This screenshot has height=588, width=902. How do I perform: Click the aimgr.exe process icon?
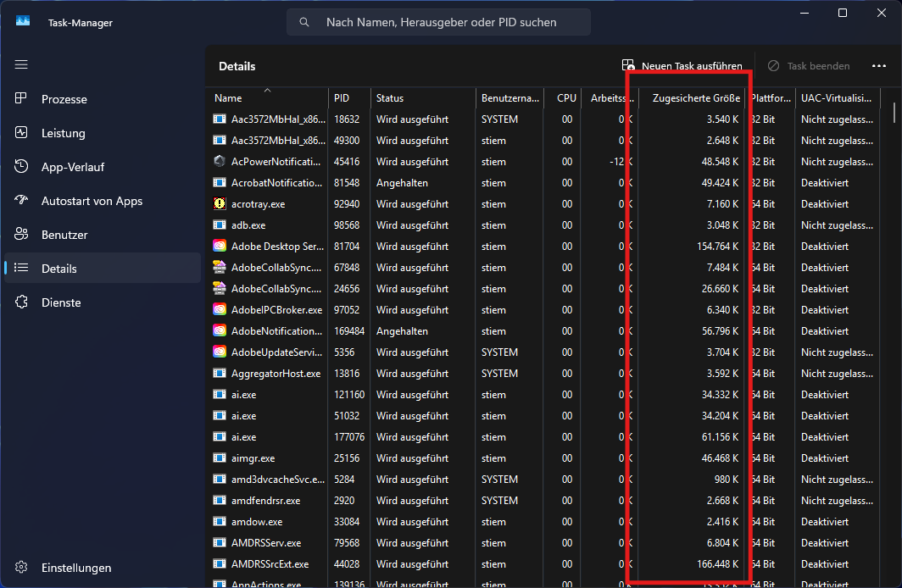coord(220,458)
